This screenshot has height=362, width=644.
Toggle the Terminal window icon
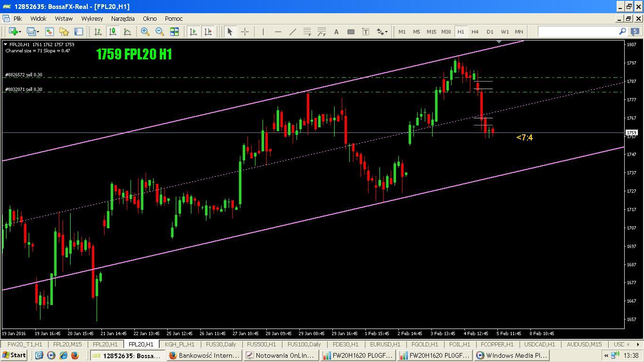[78, 32]
